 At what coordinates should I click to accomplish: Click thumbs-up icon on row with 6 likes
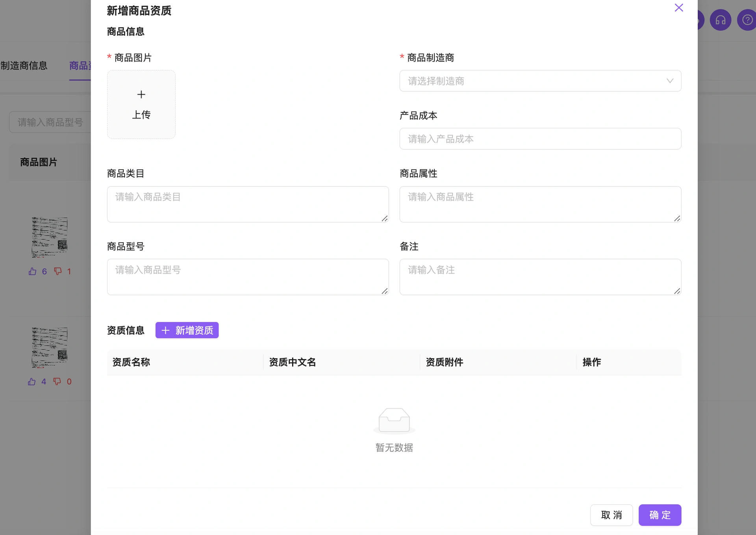tap(33, 271)
